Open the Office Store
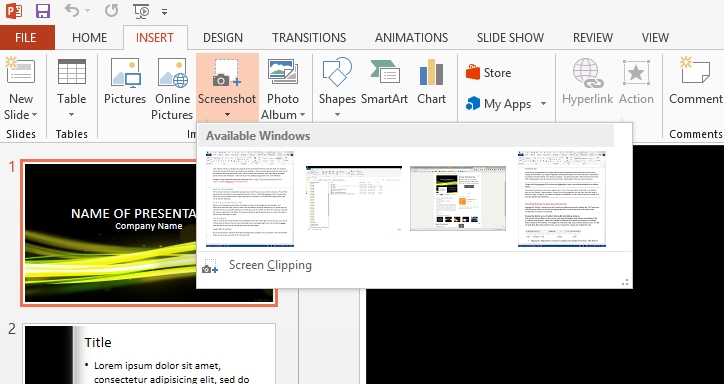The height and width of the screenshot is (384, 724). click(x=489, y=73)
